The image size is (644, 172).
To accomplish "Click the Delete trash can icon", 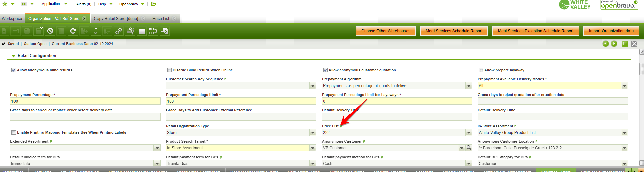I will pyautogui.click(x=61, y=31).
